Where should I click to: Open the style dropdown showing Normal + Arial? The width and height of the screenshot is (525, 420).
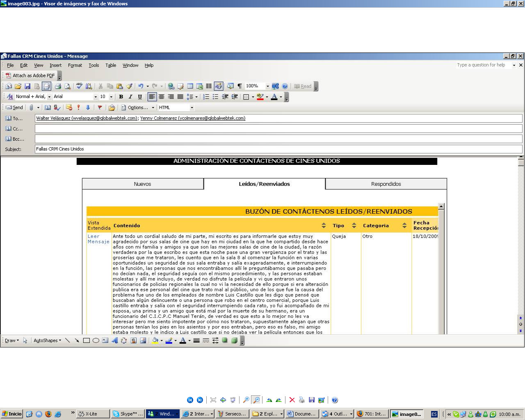pyautogui.click(x=49, y=97)
